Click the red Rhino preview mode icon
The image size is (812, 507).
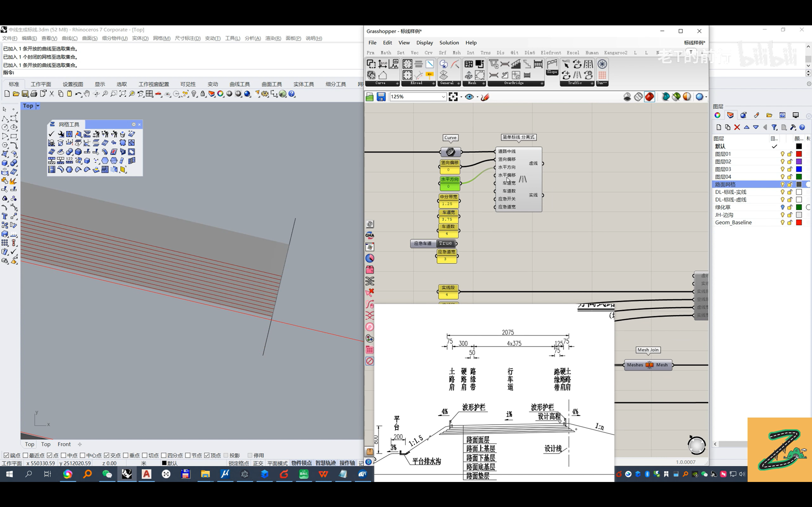[x=649, y=97]
